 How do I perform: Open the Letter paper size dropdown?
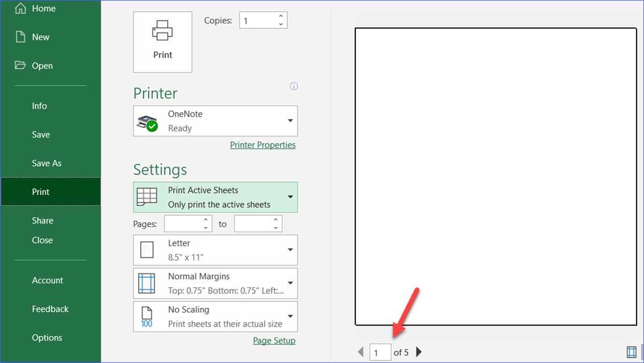pos(290,250)
